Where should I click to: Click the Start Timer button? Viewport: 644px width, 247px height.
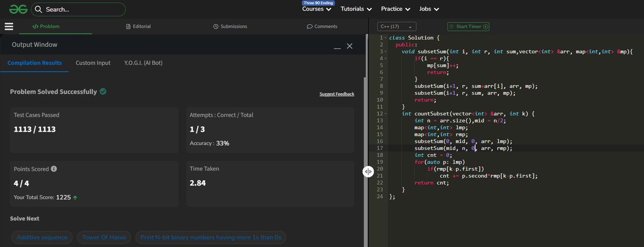tap(469, 26)
